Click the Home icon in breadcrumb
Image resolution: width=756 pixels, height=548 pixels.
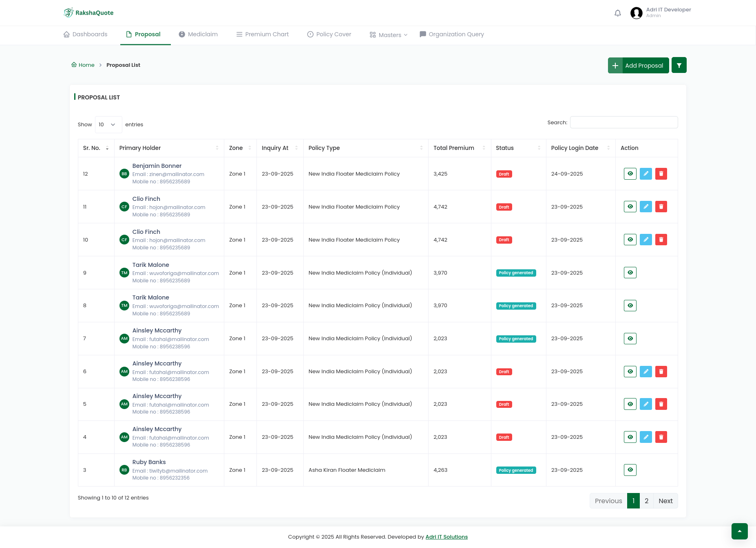tap(74, 64)
